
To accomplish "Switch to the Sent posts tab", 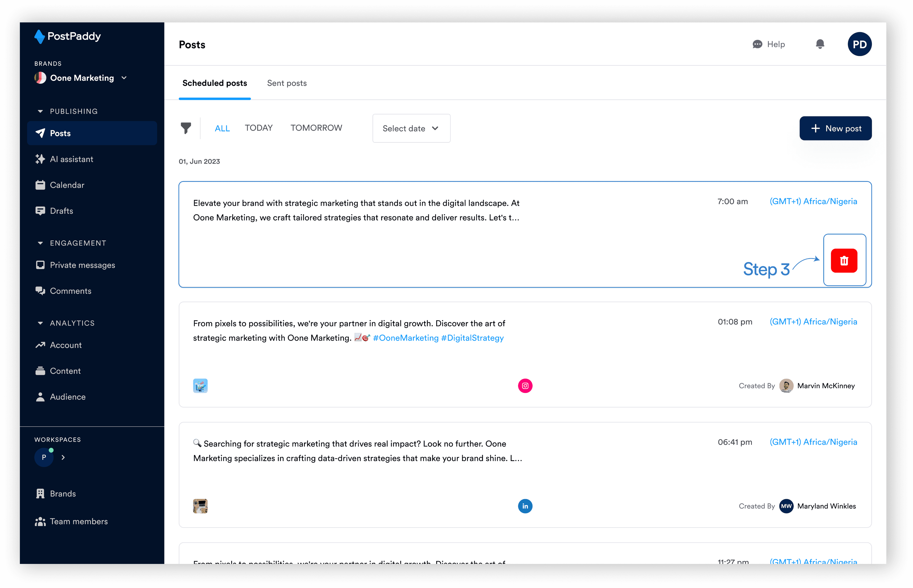I will 287,83.
